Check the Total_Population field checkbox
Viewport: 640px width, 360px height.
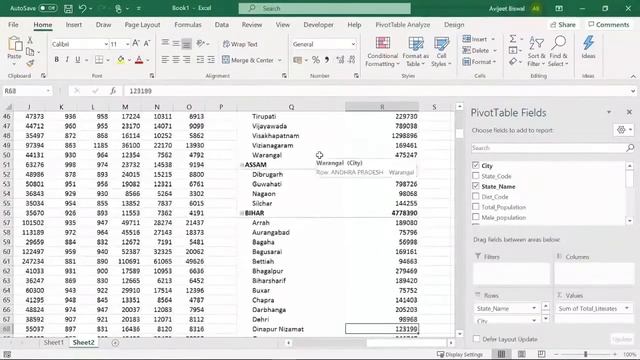pos(476,207)
